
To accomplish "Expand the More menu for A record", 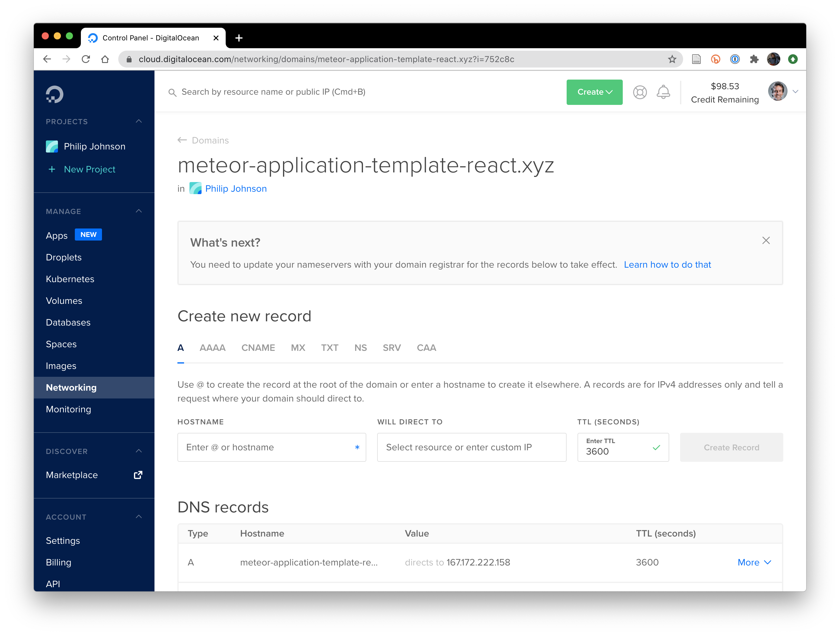I will (754, 562).
